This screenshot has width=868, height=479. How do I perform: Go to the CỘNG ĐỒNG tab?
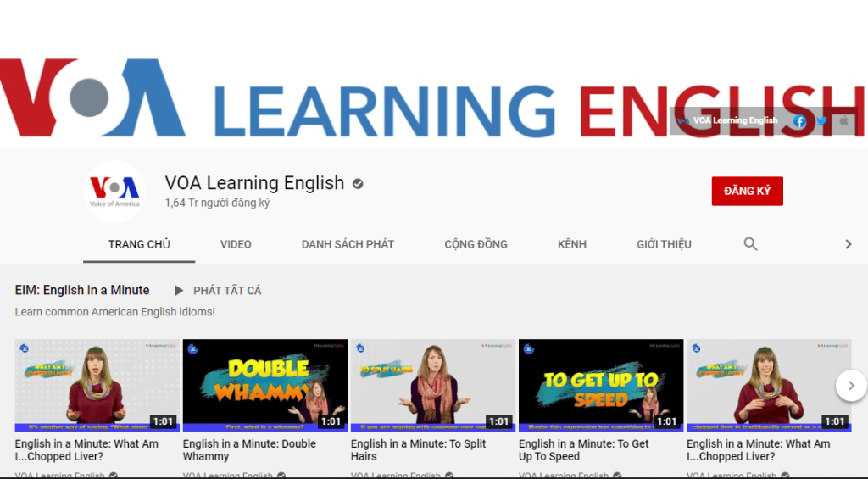tap(476, 244)
